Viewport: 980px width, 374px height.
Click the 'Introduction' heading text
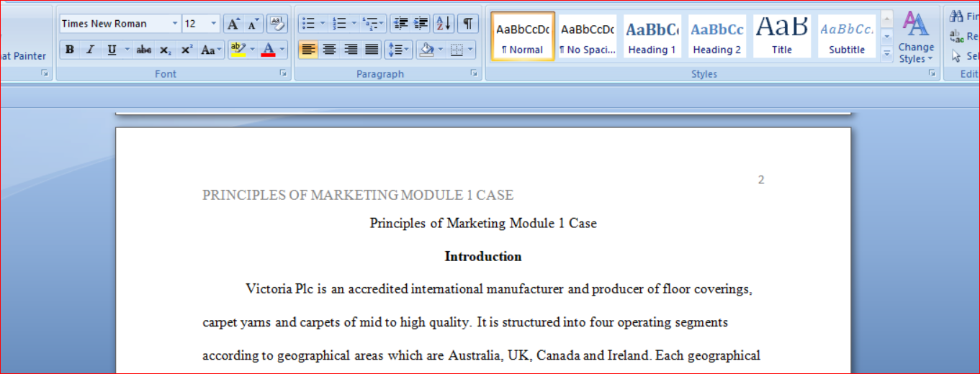(x=483, y=257)
